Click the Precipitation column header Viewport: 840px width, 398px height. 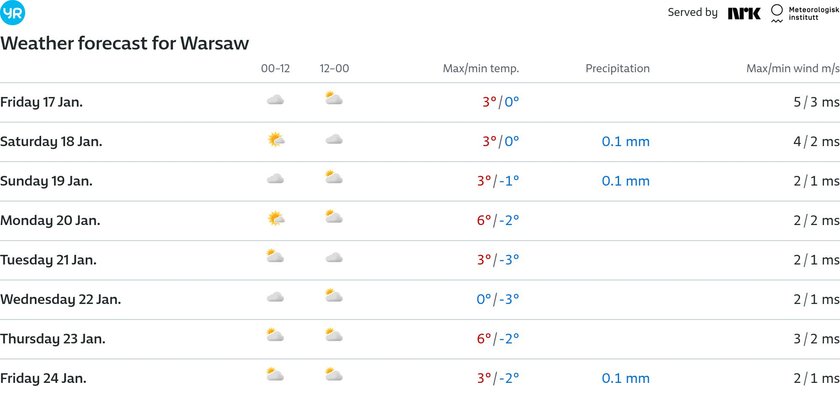617,69
